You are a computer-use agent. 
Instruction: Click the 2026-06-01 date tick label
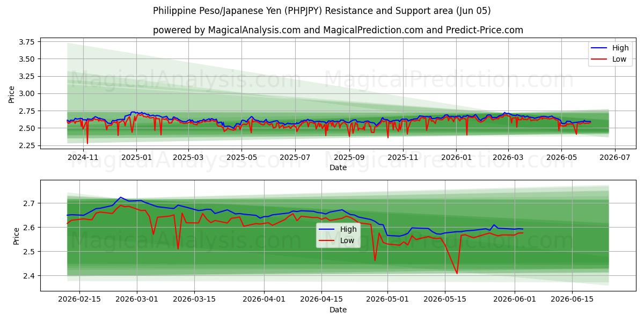pyautogui.click(x=515, y=299)
